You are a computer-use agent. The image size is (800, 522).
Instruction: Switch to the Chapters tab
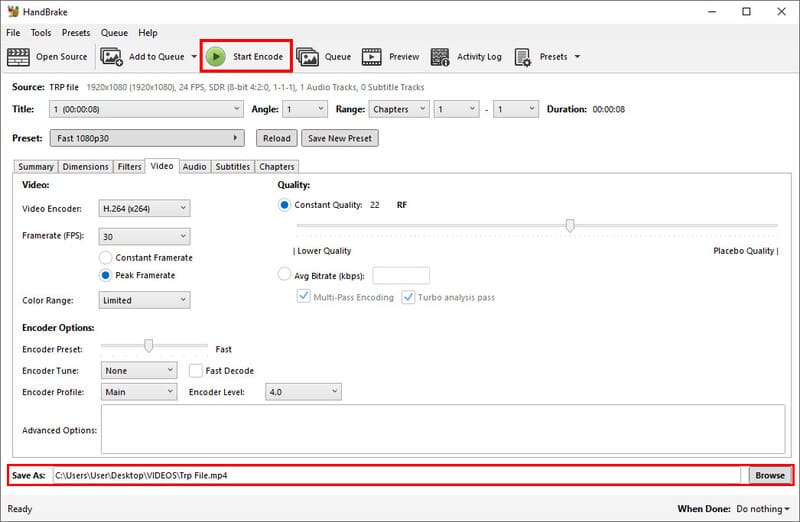(277, 167)
